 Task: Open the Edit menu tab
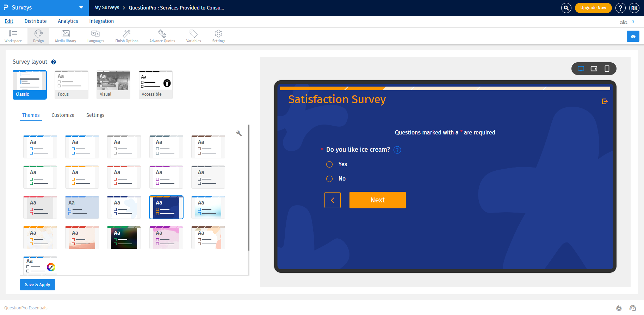[9, 21]
